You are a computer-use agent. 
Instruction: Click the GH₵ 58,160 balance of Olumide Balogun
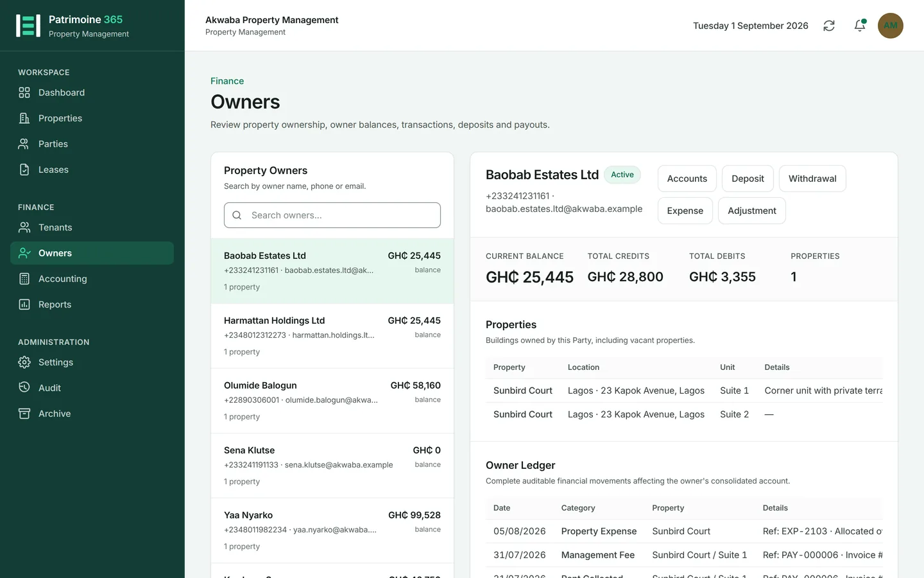click(415, 385)
